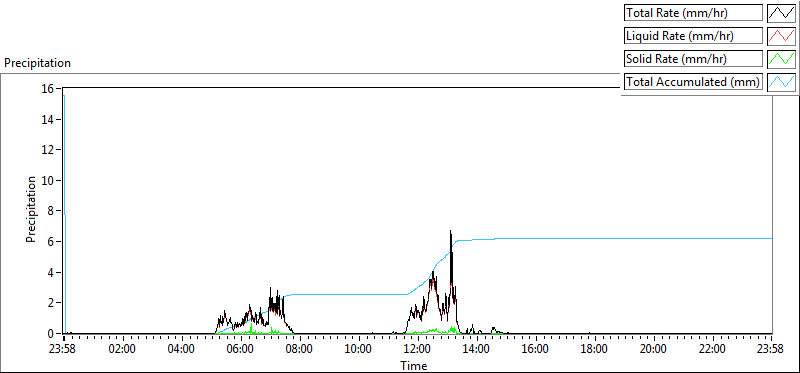Click the 12:00 time axis label
Image resolution: width=800 pixels, height=373 pixels.
click(418, 350)
